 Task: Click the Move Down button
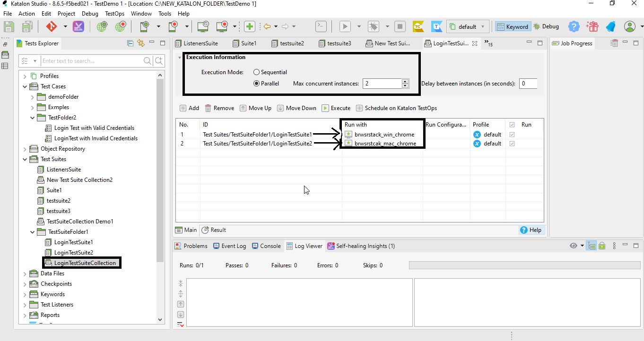point(296,108)
